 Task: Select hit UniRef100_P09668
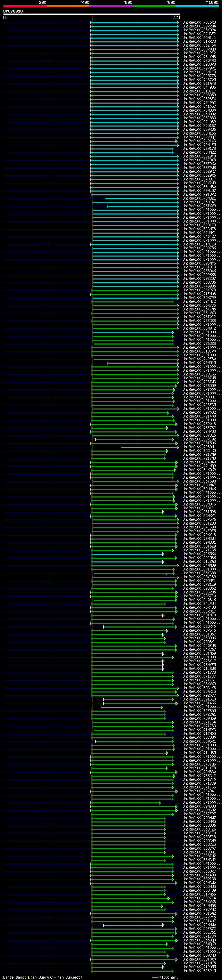[x=199, y=275]
